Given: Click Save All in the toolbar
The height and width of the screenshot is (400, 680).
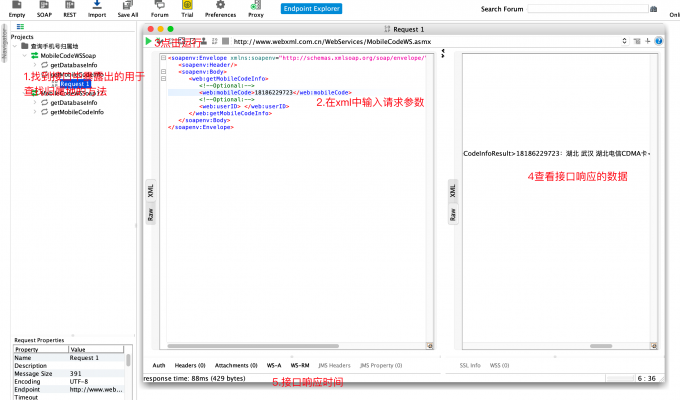Looking at the screenshot, I should [128, 9].
